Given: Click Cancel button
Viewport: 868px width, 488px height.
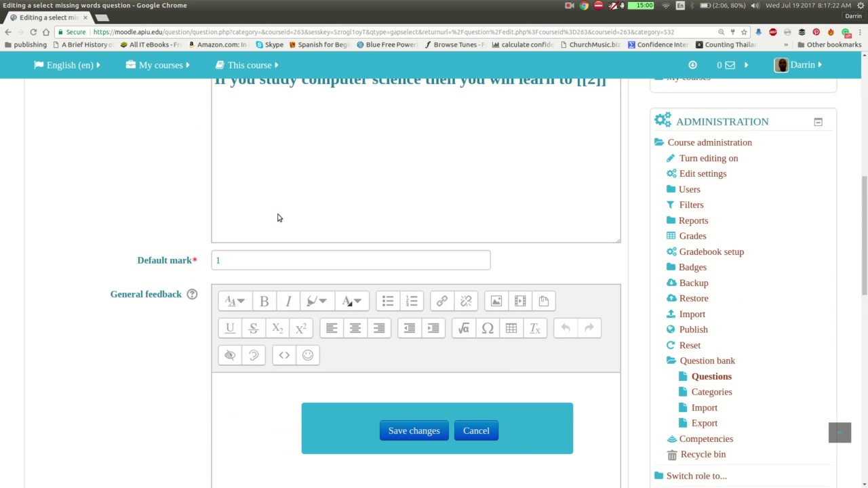Looking at the screenshot, I should (476, 431).
